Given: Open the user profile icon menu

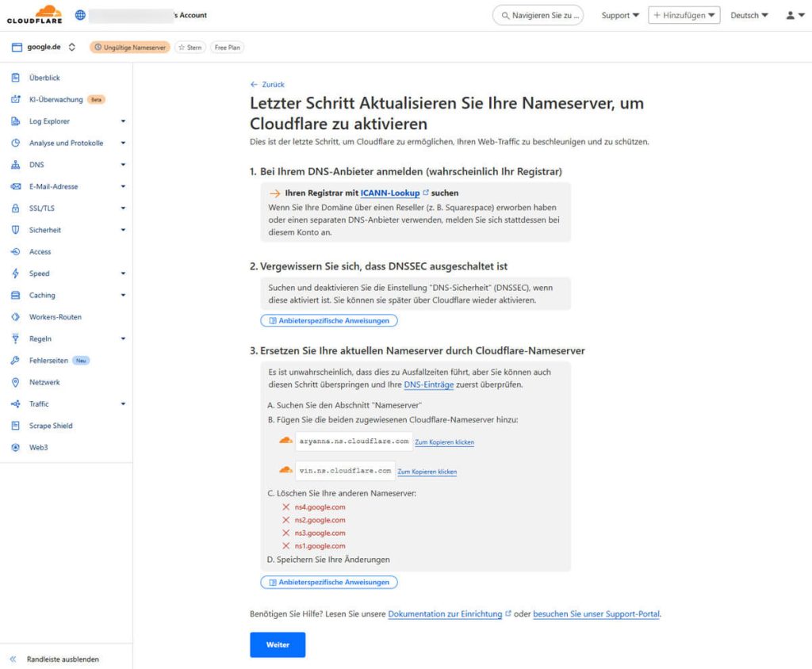Looking at the screenshot, I should tap(795, 16).
